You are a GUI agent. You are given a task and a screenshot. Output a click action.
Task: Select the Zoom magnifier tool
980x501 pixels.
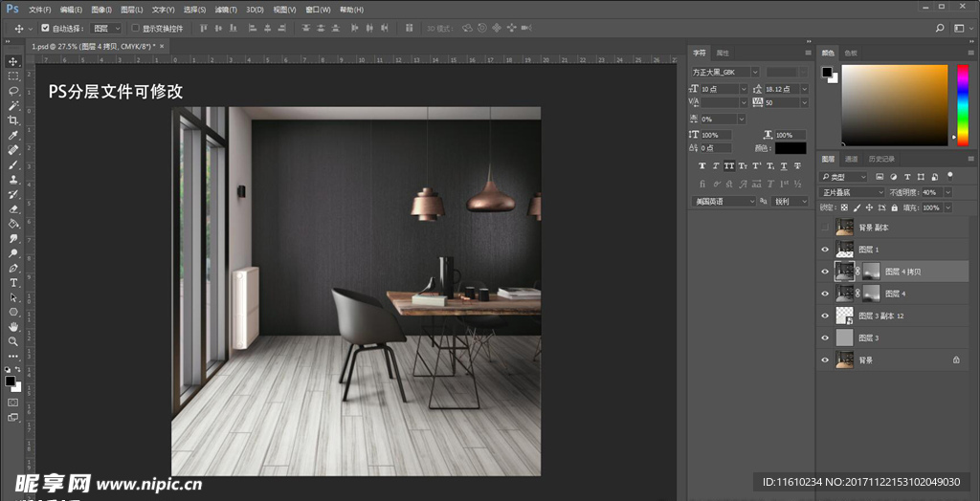coord(13,341)
